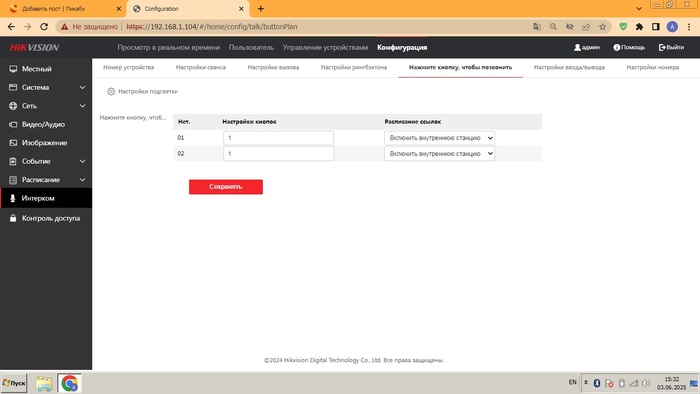Switch to Настройки вызова tab
Viewport: 700px width, 394px height.
[x=273, y=67]
